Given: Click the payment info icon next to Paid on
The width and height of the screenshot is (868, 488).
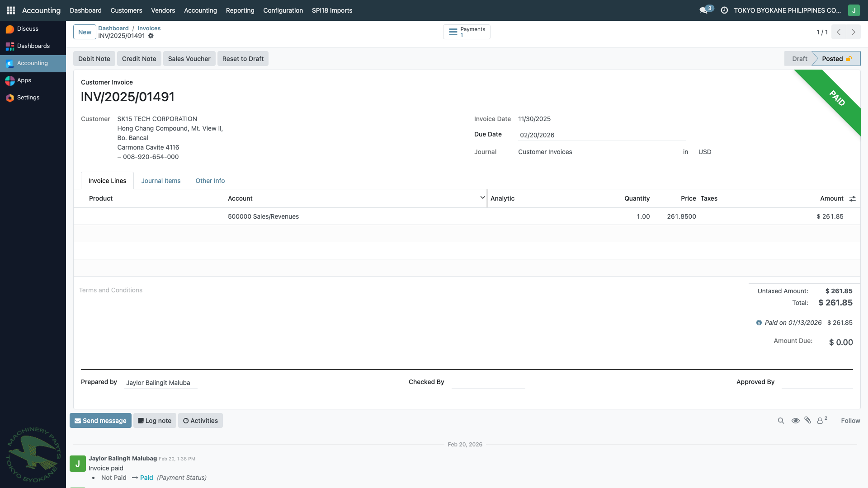Looking at the screenshot, I should [759, 323].
